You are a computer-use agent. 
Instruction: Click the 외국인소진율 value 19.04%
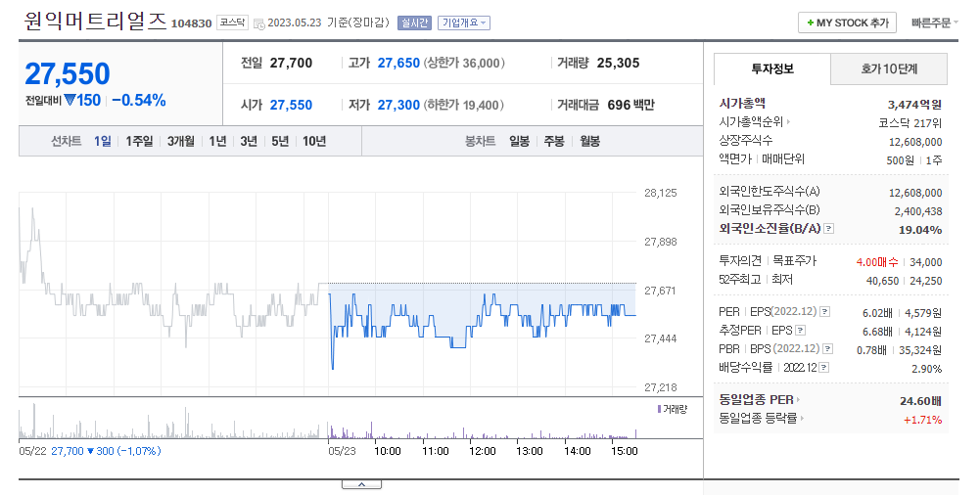pos(920,230)
